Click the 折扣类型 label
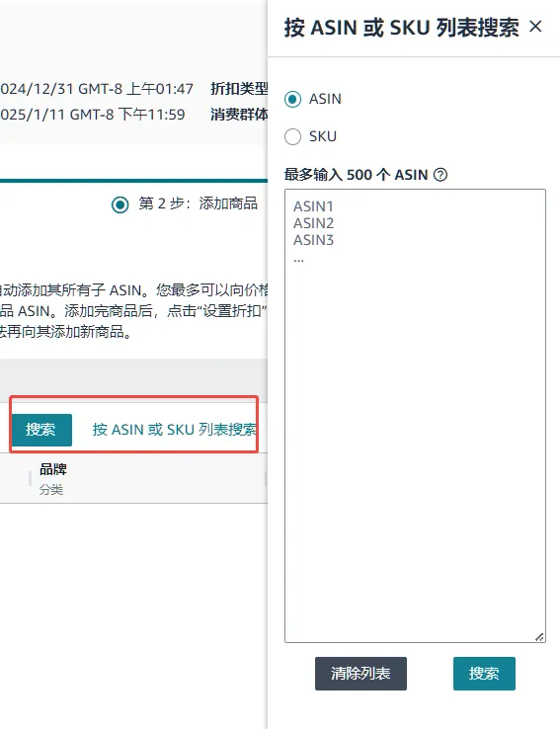Image resolution: width=560 pixels, height=729 pixels. (239, 88)
